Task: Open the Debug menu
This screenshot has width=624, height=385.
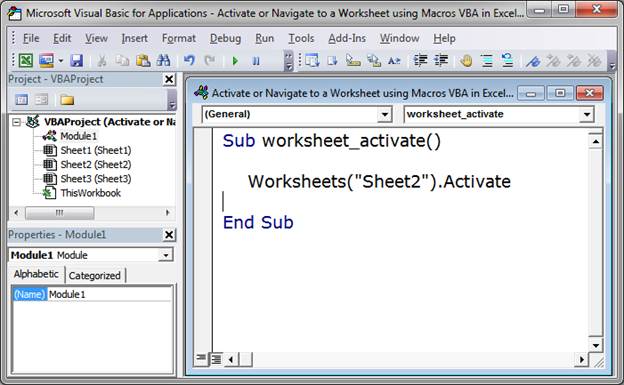Action: point(225,38)
